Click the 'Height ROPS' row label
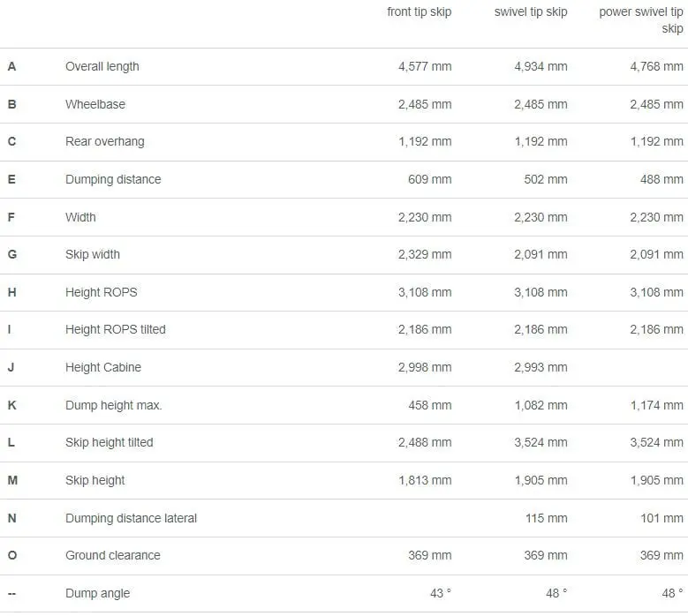This screenshot has width=688, height=616. click(x=102, y=292)
